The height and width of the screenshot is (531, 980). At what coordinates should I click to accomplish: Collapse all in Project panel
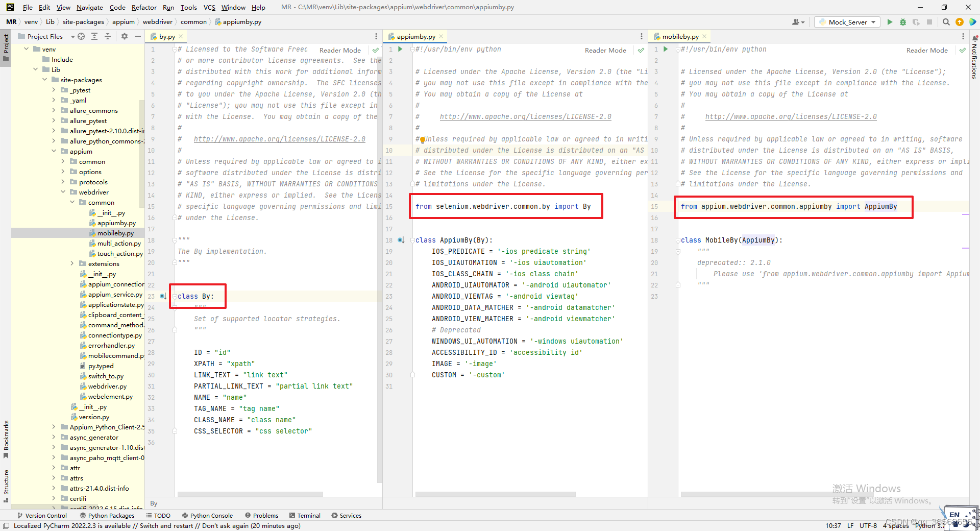(108, 36)
